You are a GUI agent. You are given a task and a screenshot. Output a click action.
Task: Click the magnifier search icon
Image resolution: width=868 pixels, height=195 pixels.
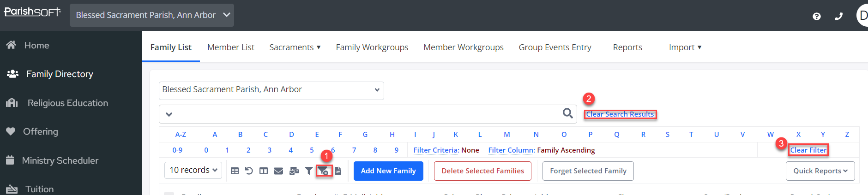click(568, 113)
